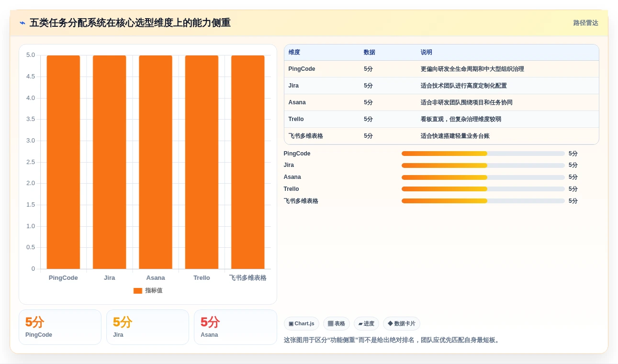618x364 pixels.
Task: Click PingCode label in progress list
Action: tap(297, 154)
